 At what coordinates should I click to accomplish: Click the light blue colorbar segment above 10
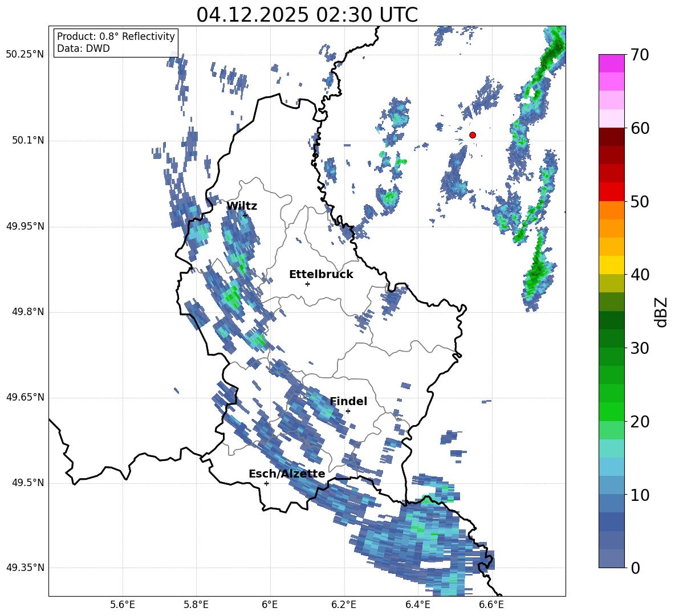pyautogui.click(x=612, y=467)
